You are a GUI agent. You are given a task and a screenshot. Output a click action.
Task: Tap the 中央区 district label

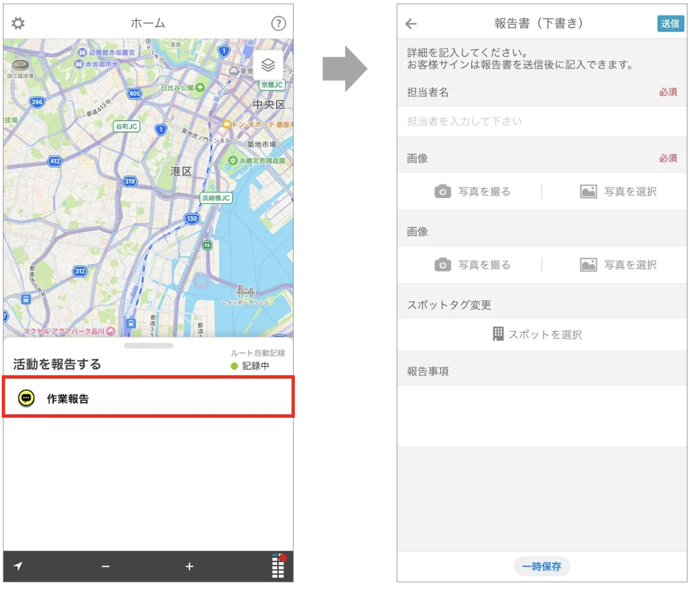click(269, 104)
